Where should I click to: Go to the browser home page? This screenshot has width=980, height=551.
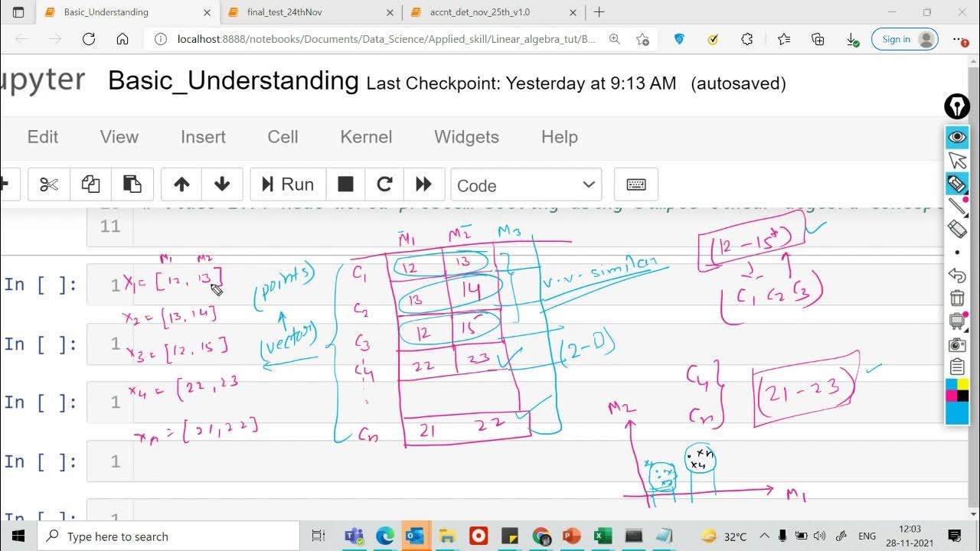coord(122,39)
